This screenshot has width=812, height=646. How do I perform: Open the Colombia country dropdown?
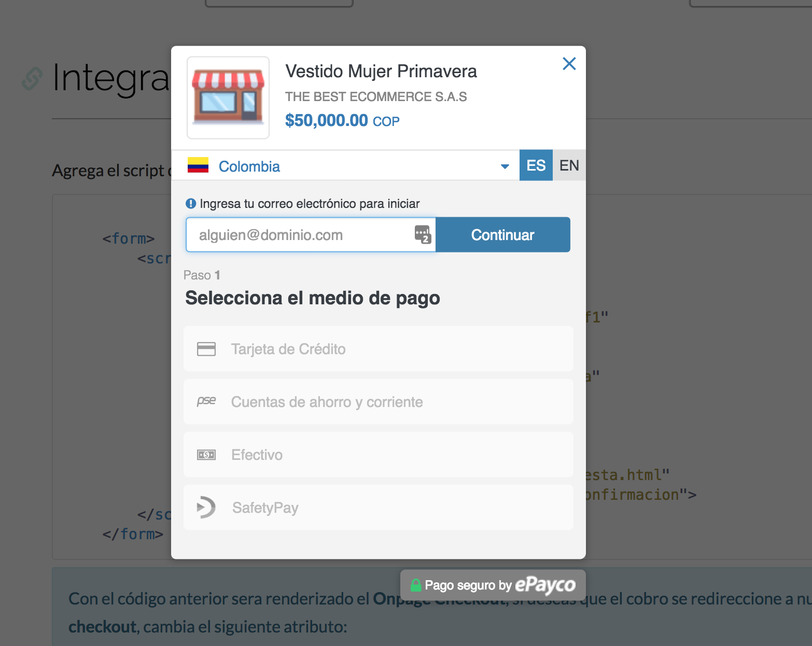coord(345,166)
